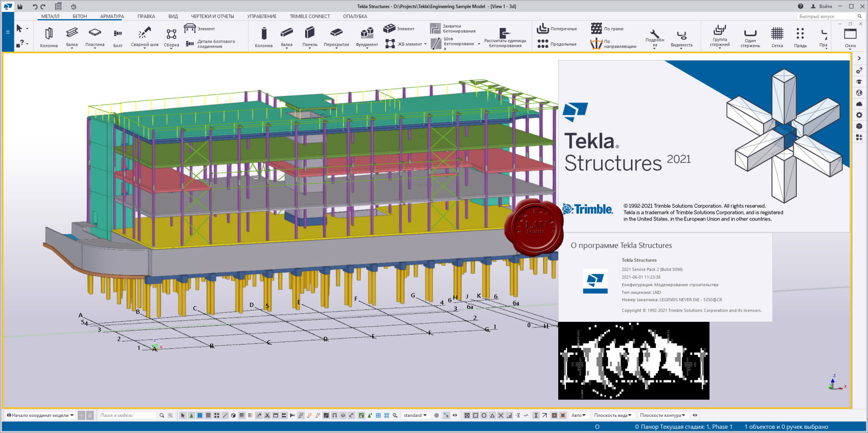Viewport: 868px width, 433px height.
Task: Open the cloud icon in the side panel
Action: click(859, 104)
